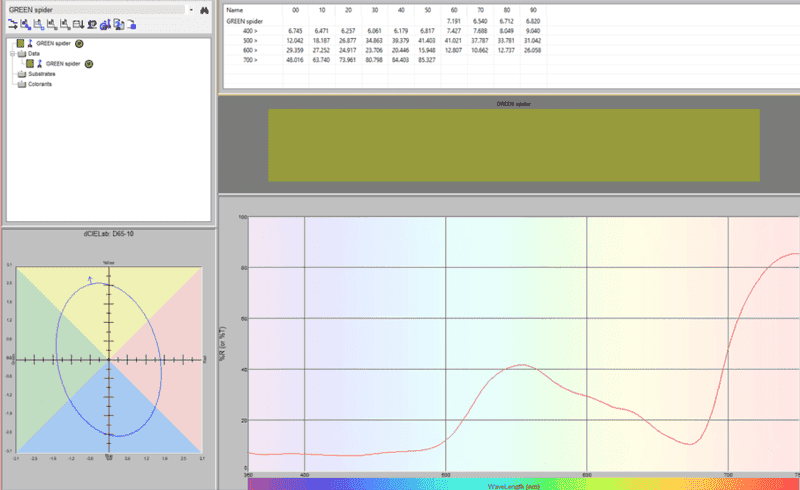This screenshot has width=800, height=490.
Task: Click the GREEN spider name combo field
Action: tap(96, 10)
